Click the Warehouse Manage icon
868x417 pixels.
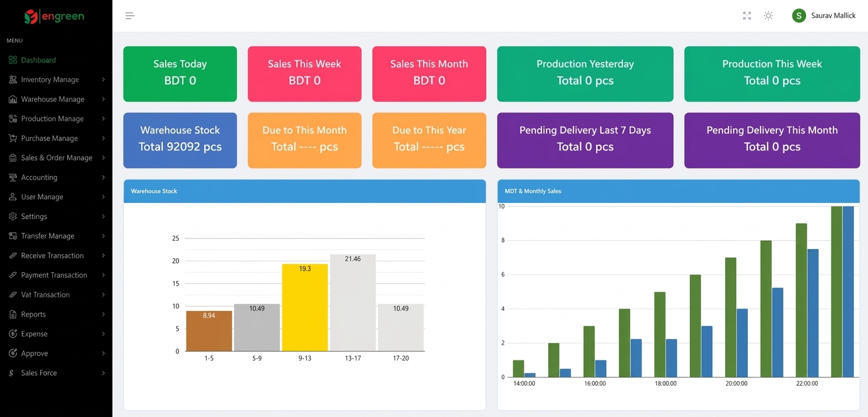tap(13, 99)
